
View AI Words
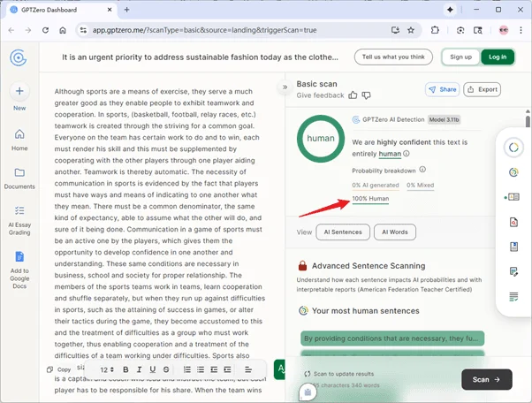(x=395, y=232)
